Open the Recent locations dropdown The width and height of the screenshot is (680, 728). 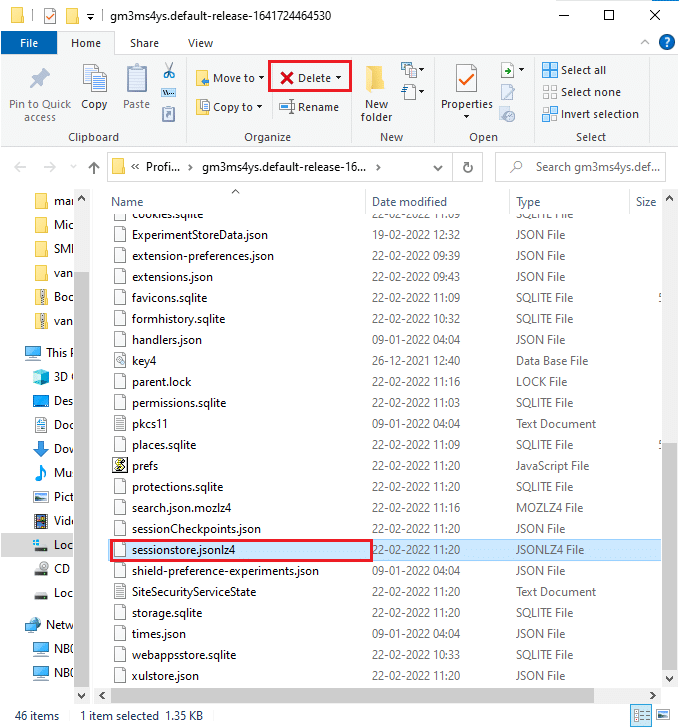[73, 167]
